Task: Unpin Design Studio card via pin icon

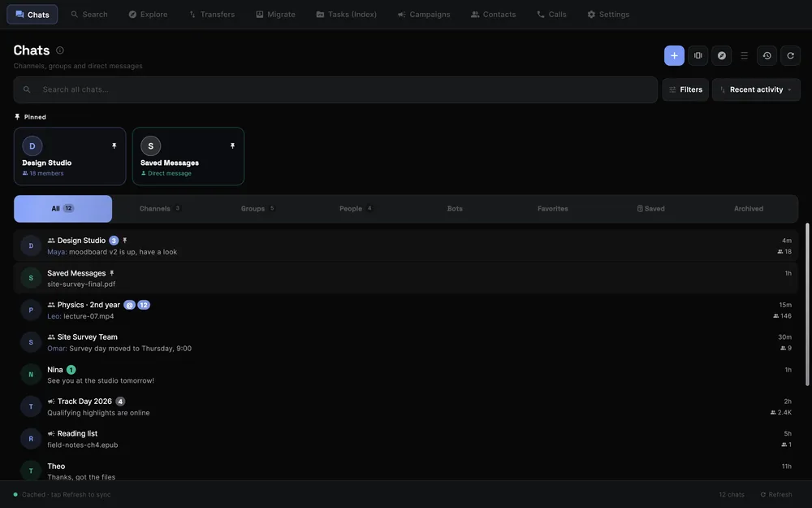Action: (x=114, y=145)
